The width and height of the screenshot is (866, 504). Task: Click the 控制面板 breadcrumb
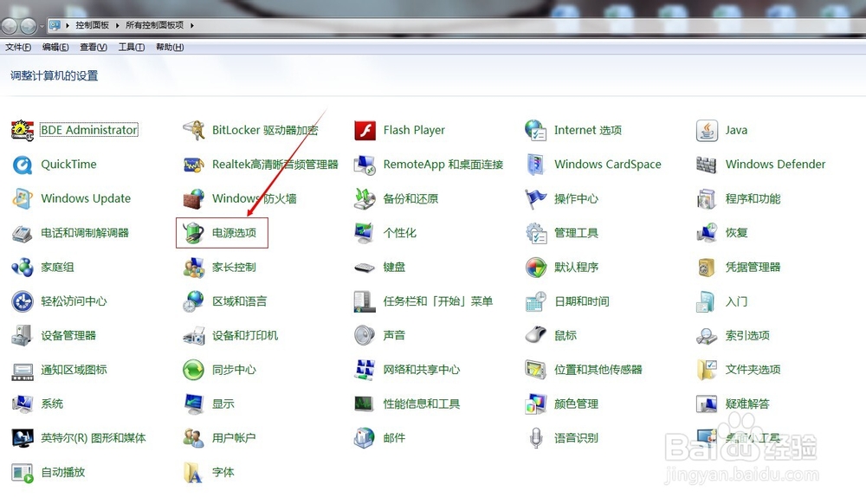93,25
